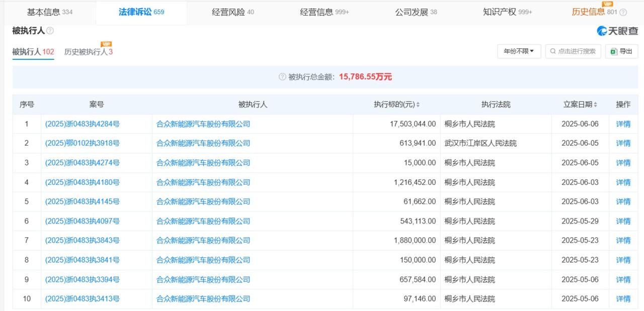644x311 pixels.
Task: Open 详情 for the 657,584.00 row
Action: point(623,279)
